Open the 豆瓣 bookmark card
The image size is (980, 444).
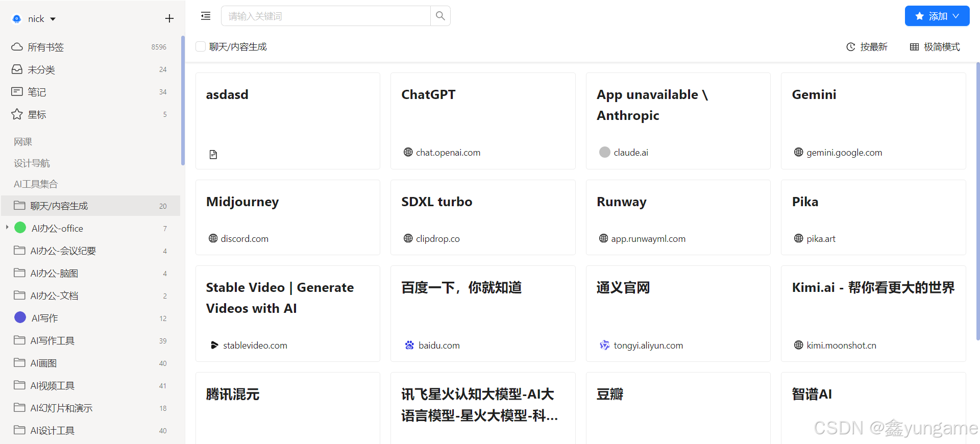click(x=678, y=408)
